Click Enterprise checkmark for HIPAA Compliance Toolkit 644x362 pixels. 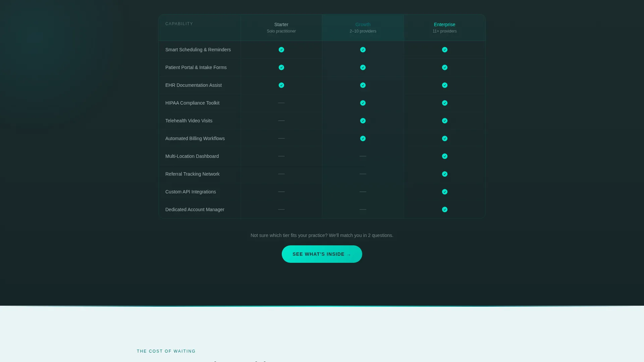point(445,103)
